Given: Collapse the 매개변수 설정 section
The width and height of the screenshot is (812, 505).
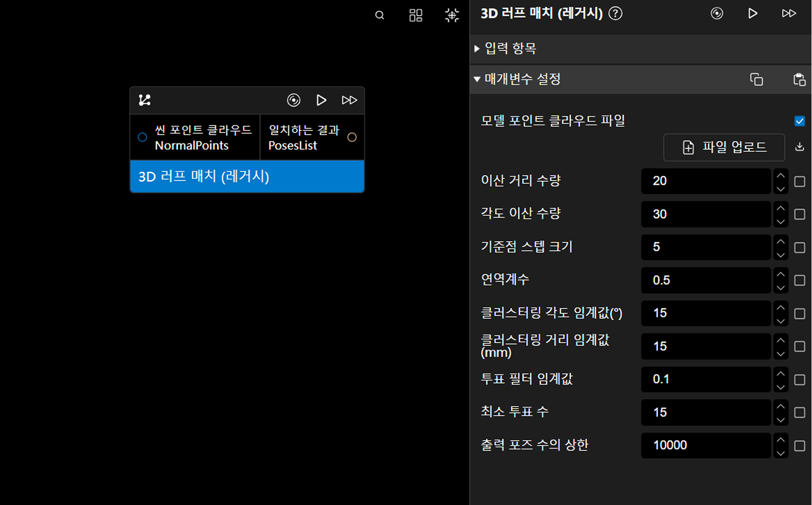Looking at the screenshot, I should tap(477, 79).
